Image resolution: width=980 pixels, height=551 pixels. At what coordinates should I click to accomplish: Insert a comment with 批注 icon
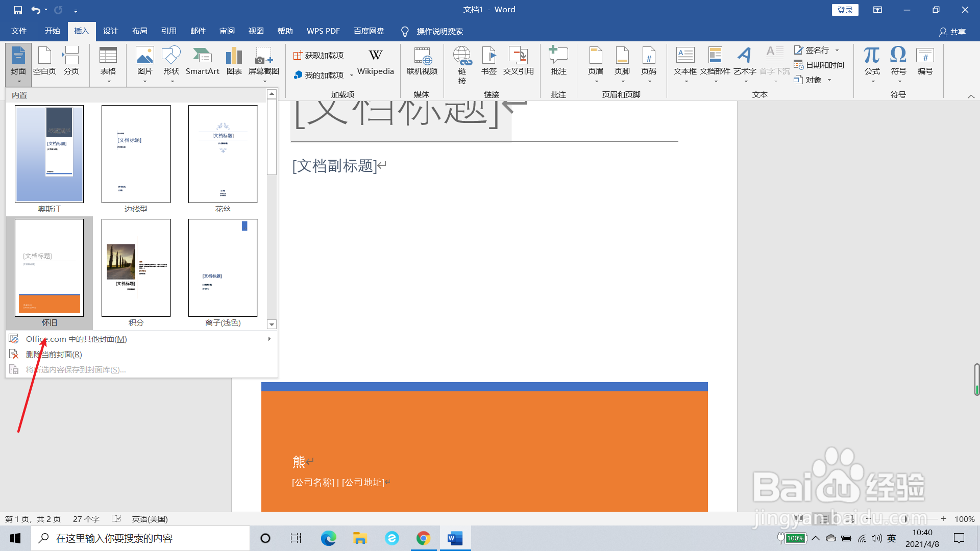pyautogui.click(x=558, y=61)
